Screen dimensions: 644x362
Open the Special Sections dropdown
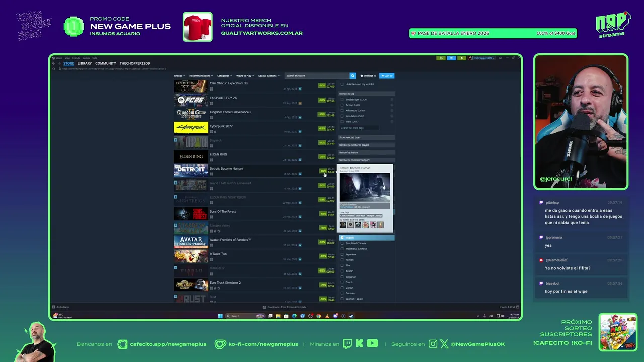(x=268, y=76)
